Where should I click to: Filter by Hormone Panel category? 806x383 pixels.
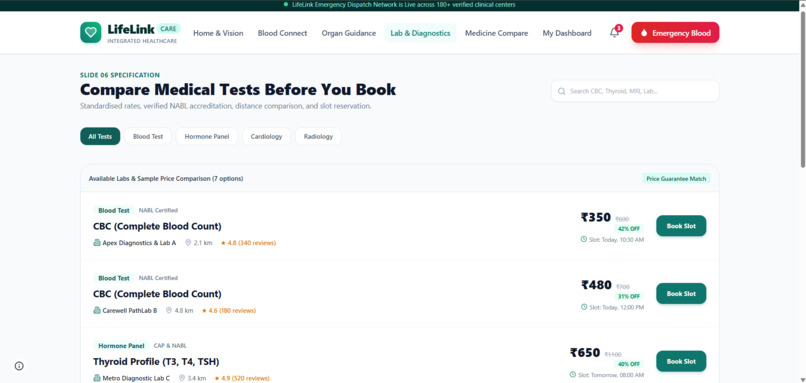207,136
